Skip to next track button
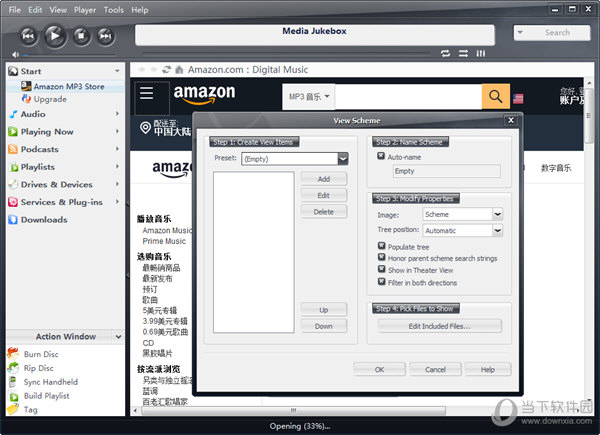This screenshot has width=600, height=435. [x=106, y=36]
